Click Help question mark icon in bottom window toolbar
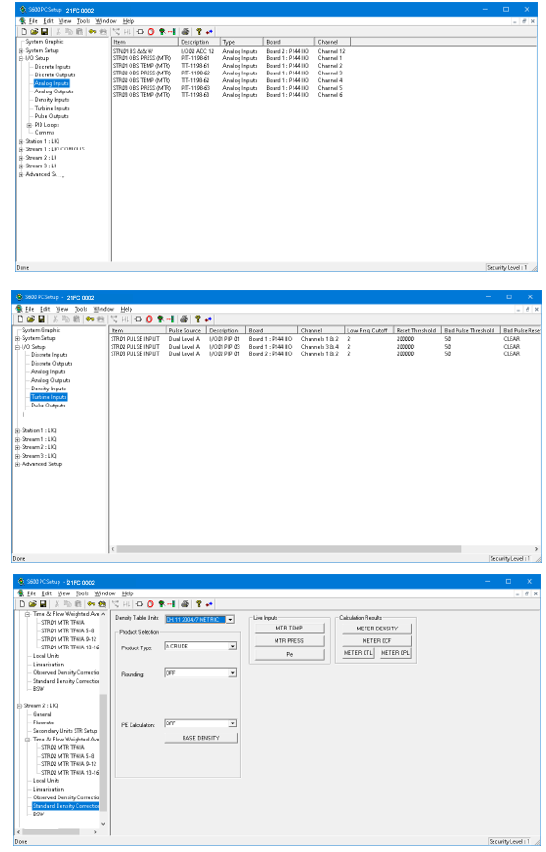The image size is (546, 852). (x=198, y=604)
